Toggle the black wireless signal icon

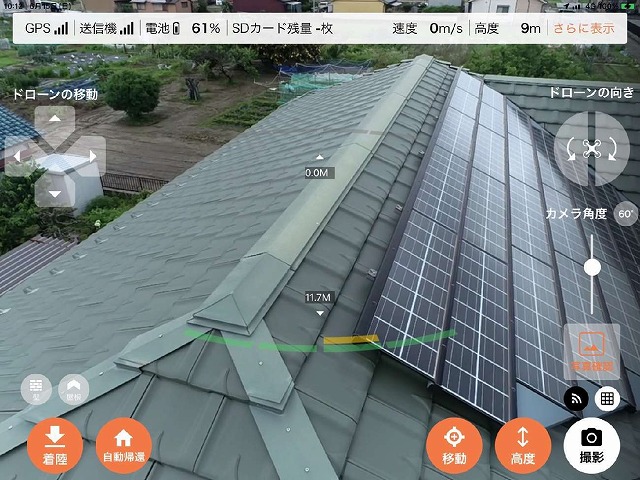pyautogui.click(x=576, y=399)
